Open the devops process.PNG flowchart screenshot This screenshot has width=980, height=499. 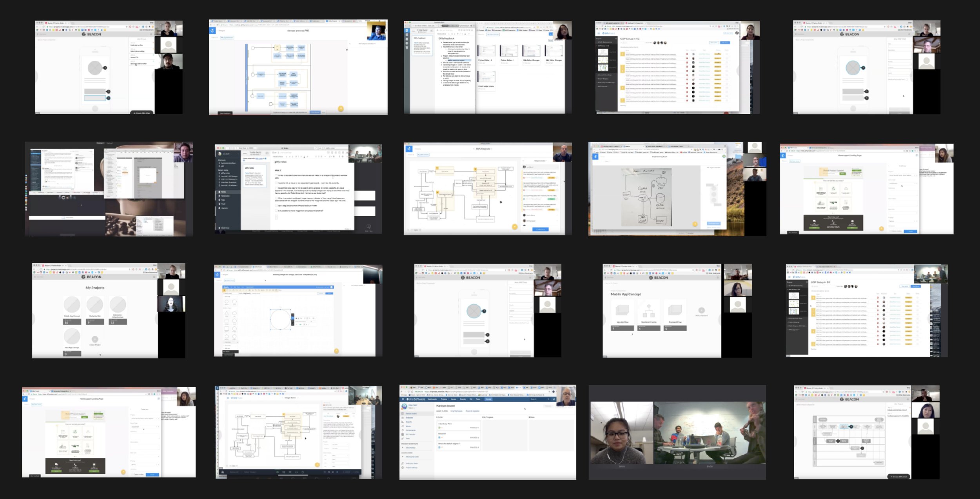point(298,67)
